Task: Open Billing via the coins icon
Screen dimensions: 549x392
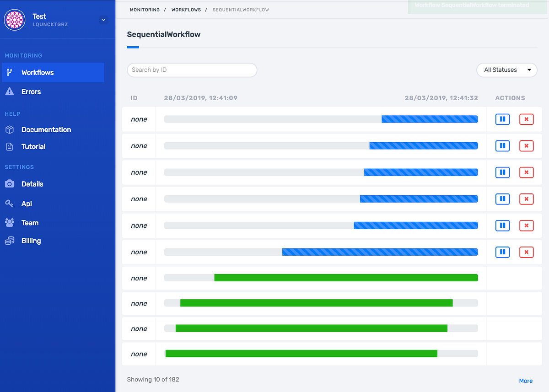Action: 9,241
